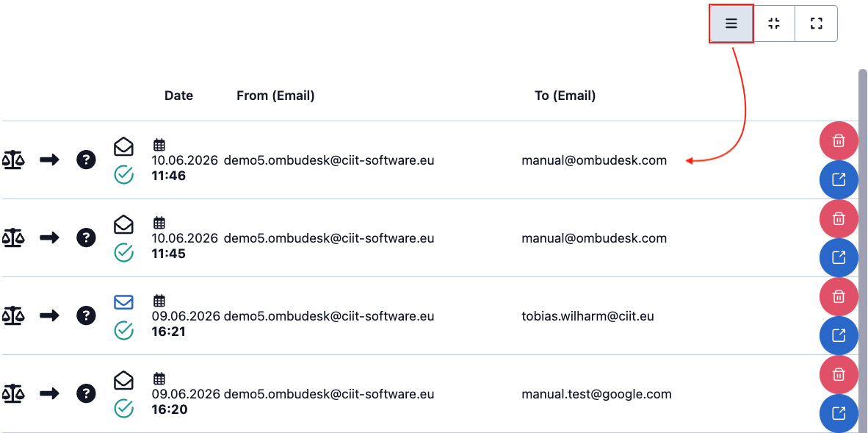Delete the 10.06.2026 11:46 email

point(839,141)
